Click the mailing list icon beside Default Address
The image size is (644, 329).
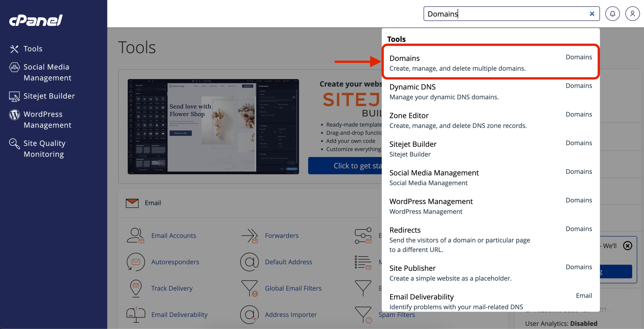coord(363,262)
